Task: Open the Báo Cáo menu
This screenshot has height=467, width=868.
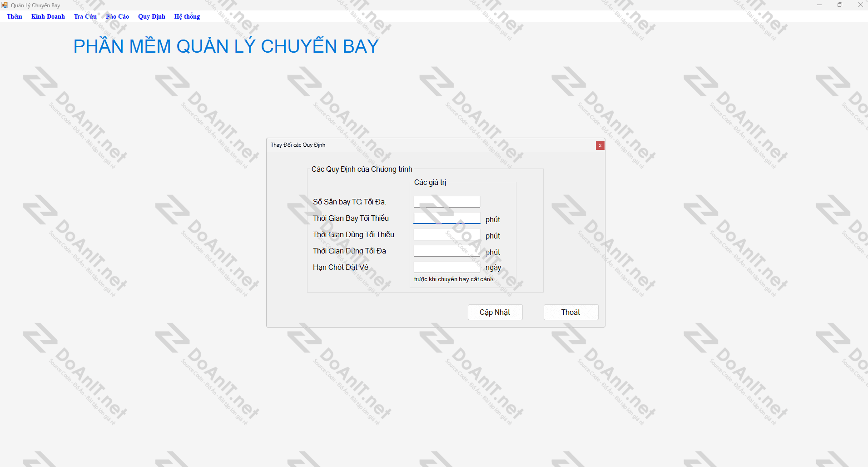Action: tap(118, 16)
